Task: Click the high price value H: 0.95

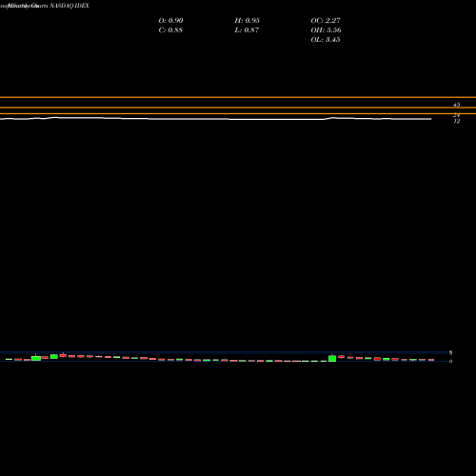Action: point(248,20)
